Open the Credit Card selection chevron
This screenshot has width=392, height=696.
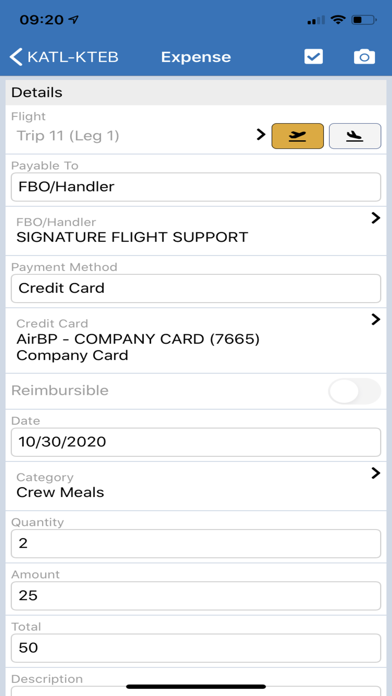coord(376,319)
